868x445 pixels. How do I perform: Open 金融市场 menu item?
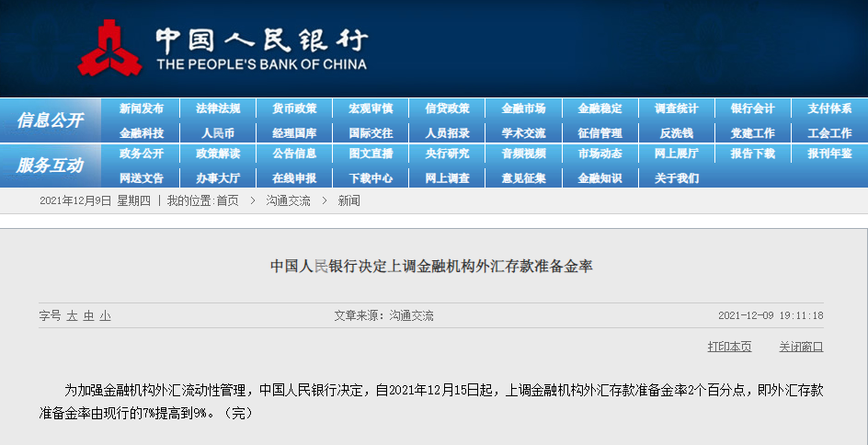click(x=524, y=108)
